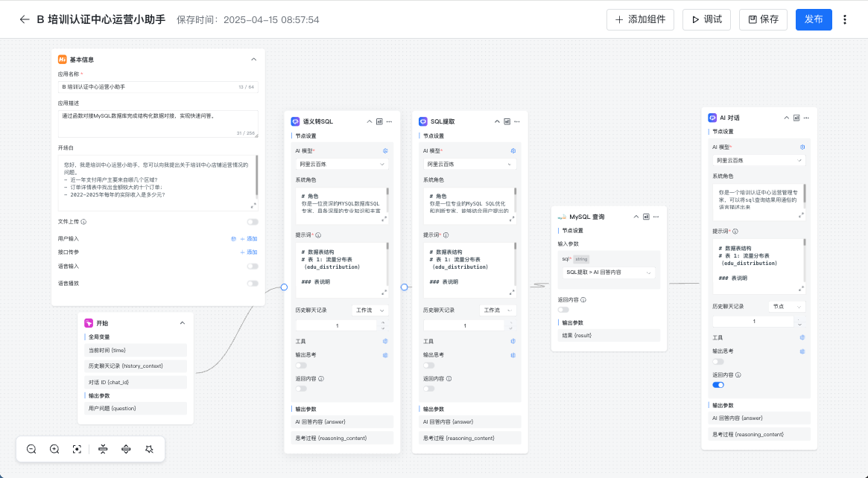Viewport: 868px width, 478px height.
Task: Click the 应用名称 input field
Action: click(149, 87)
